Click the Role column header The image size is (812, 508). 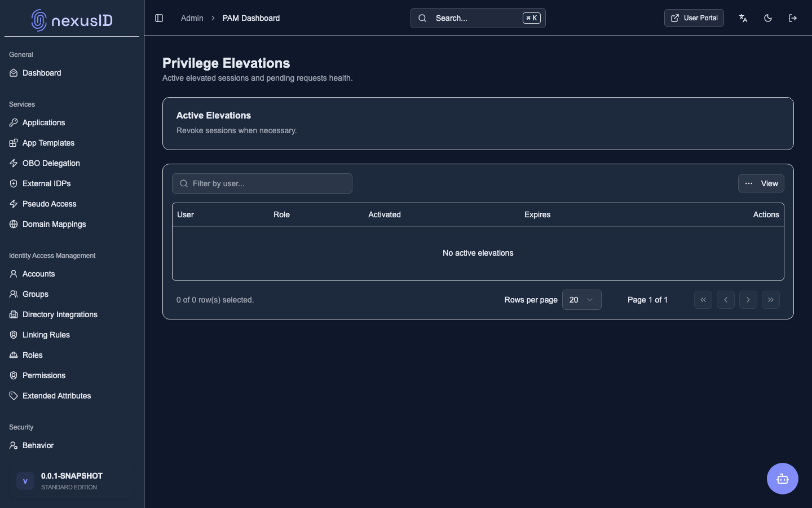pyautogui.click(x=281, y=214)
